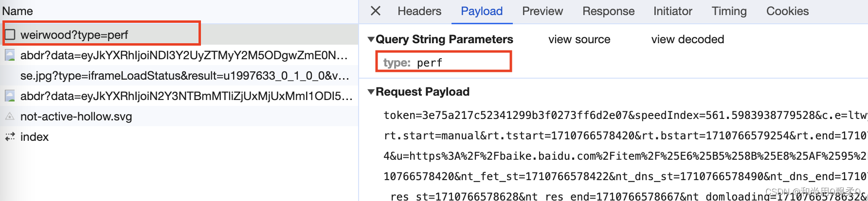Viewport: 868px width, 201px height.
Task: Click the Name column header
Action: point(18,11)
